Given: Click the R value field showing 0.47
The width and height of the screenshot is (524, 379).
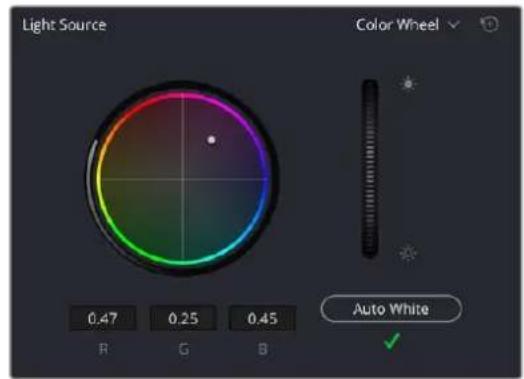Looking at the screenshot, I should [103, 318].
